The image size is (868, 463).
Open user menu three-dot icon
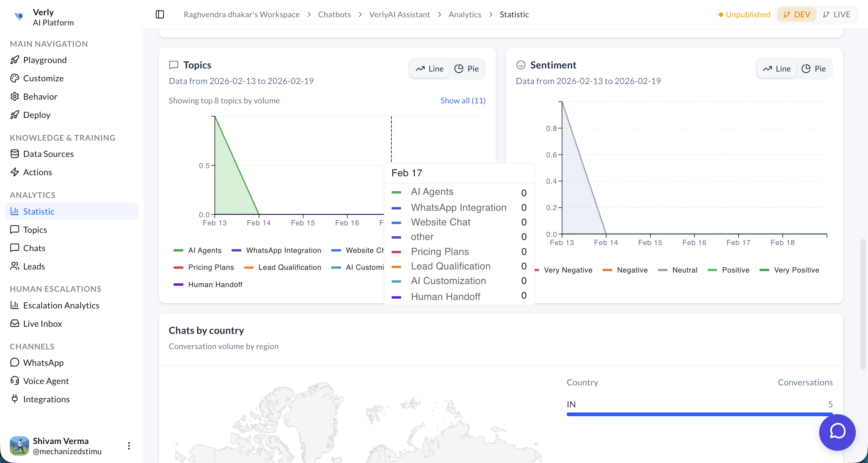tap(129, 446)
